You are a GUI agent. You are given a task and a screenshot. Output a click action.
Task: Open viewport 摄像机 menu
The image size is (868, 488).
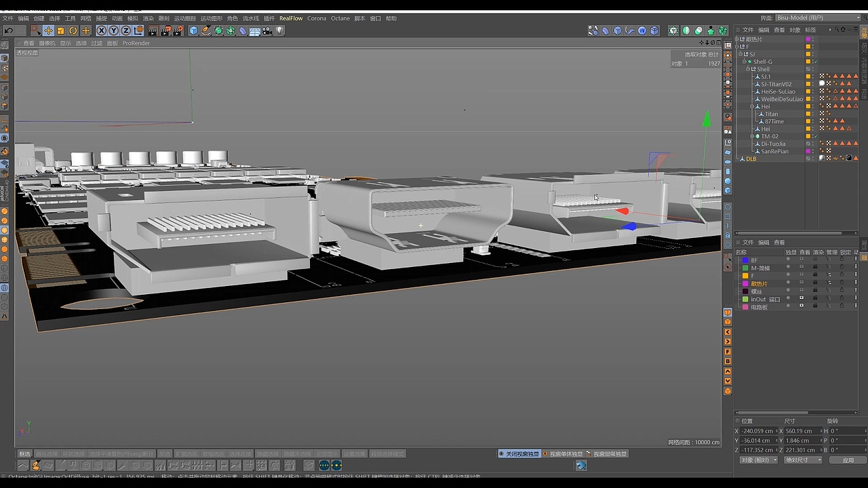click(47, 43)
